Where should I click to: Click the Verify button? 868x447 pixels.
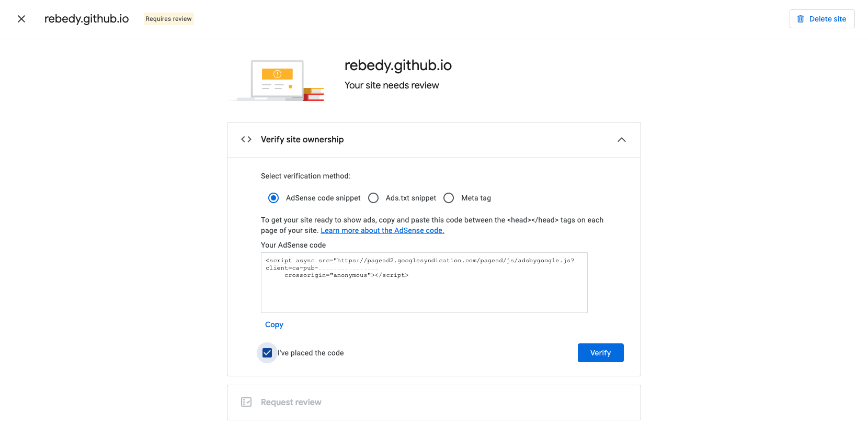point(601,353)
